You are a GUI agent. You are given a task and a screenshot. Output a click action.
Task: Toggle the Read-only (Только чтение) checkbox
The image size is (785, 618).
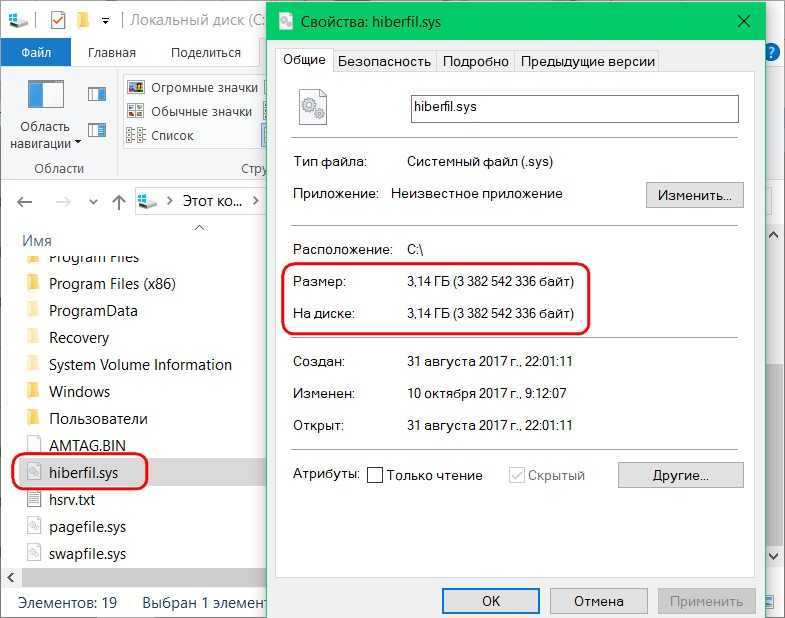point(375,476)
